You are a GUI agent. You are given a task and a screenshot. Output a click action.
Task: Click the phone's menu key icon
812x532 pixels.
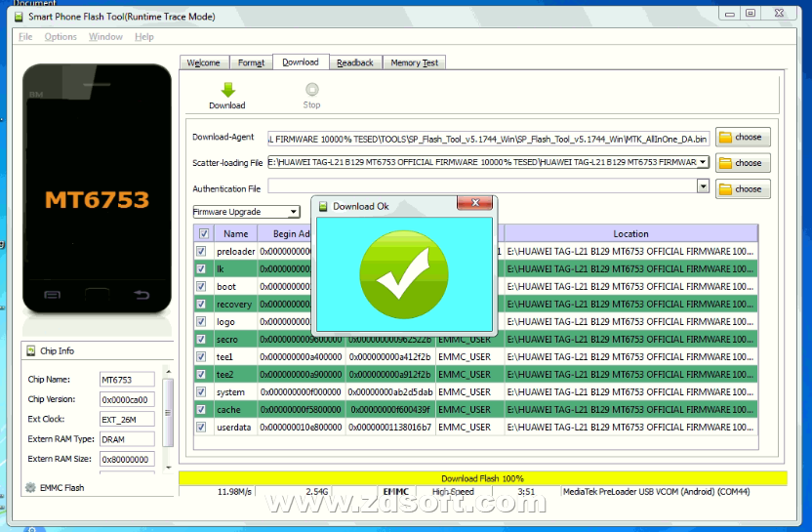tap(52, 295)
